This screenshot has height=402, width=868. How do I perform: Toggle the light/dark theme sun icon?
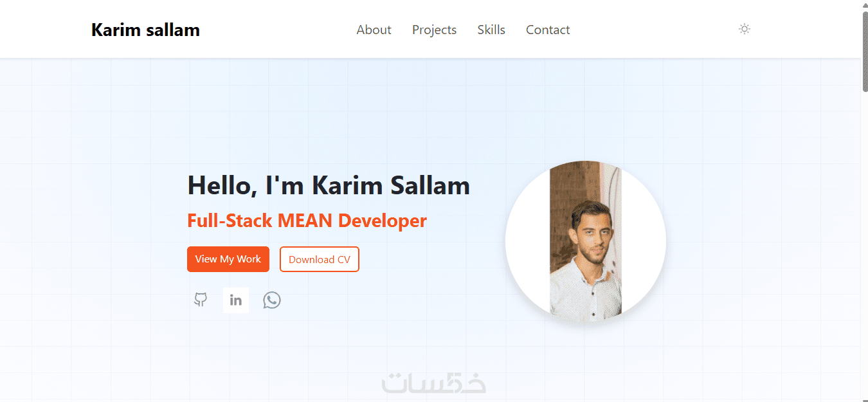click(x=745, y=29)
